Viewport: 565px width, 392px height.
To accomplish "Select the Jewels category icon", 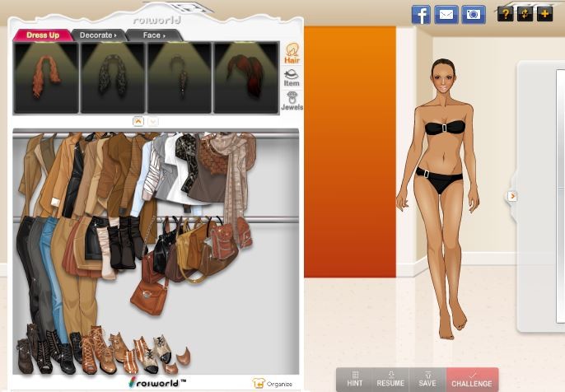I will 292,100.
